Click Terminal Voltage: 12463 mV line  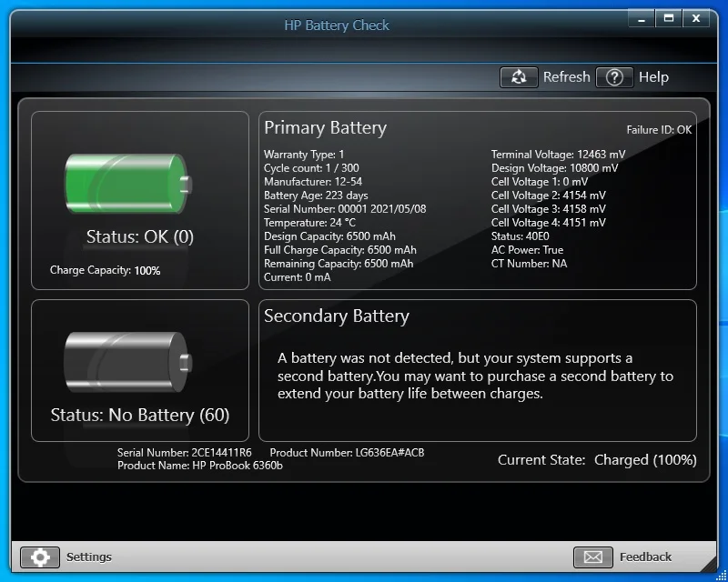click(x=559, y=155)
